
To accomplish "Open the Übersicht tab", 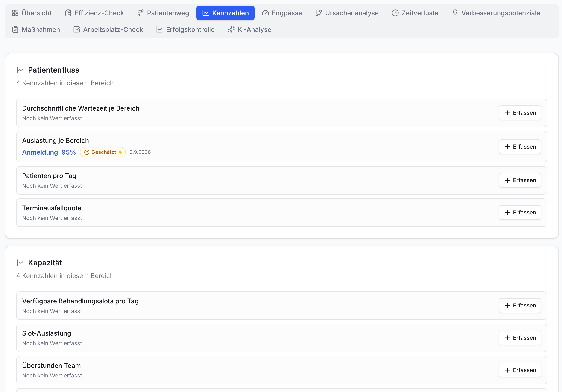I will click(x=32, y=13).
